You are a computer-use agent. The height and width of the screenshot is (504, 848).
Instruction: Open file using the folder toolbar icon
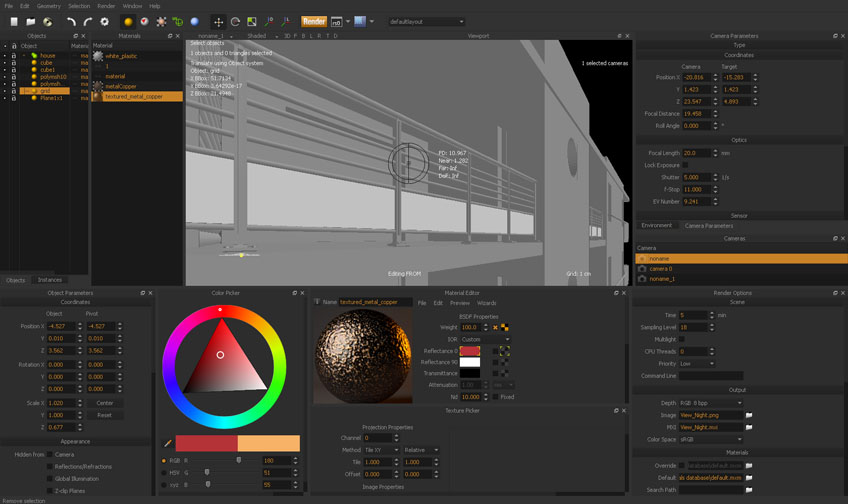tap(30, 21)
